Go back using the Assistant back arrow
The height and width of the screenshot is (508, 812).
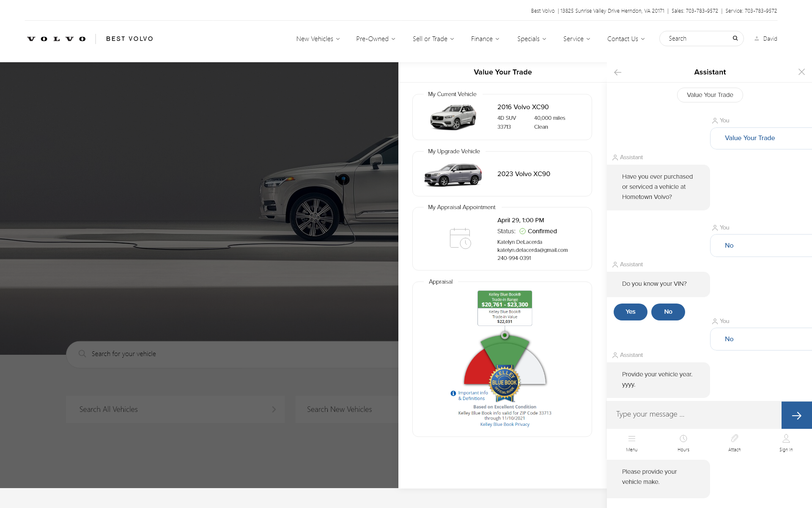tap(617, 72)
